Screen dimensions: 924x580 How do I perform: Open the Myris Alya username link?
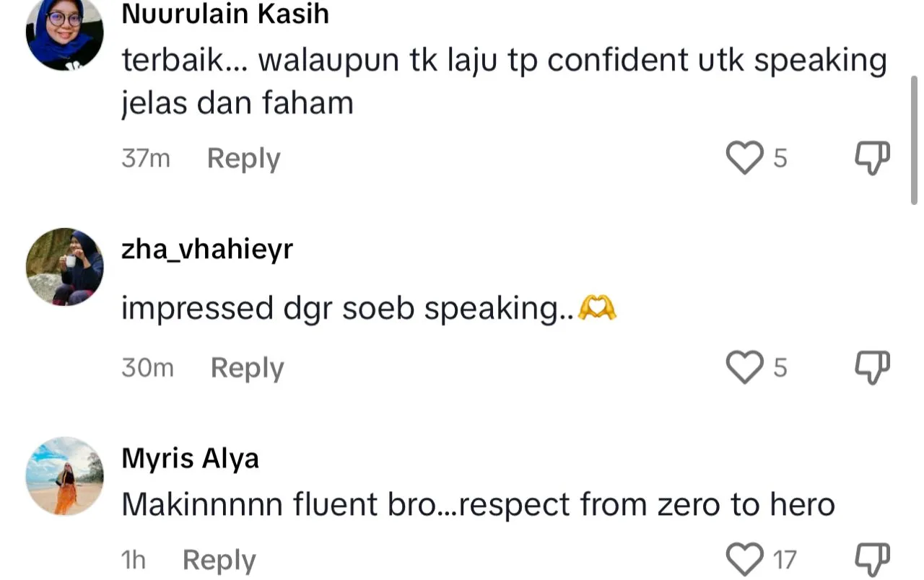(190, 458)
